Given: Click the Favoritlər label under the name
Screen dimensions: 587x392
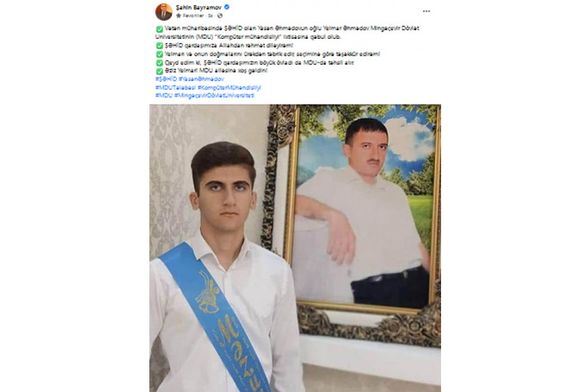Looking at the screenshot, I should 193,16.
